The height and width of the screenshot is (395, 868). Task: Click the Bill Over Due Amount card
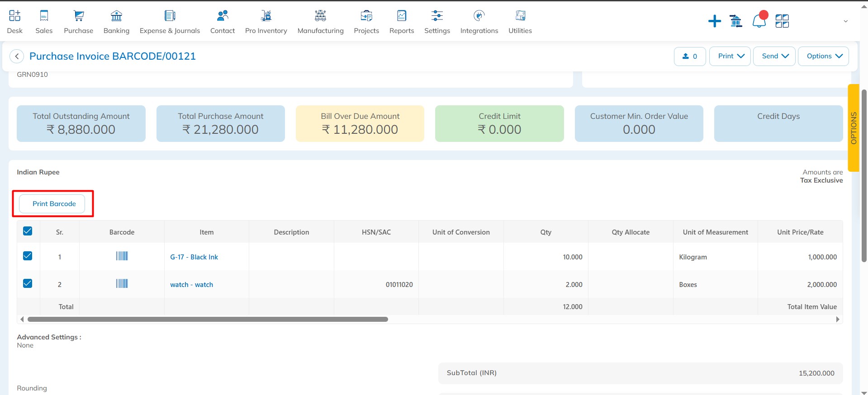pos(360,124)
